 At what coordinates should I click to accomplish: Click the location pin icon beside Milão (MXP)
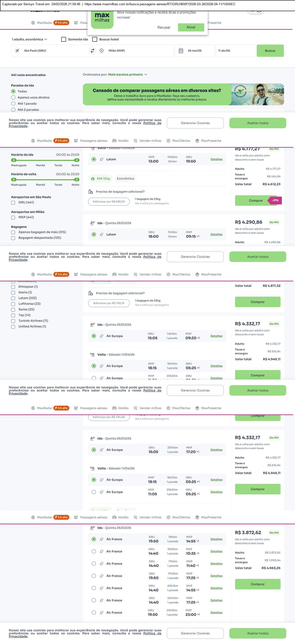click(102, 51)
